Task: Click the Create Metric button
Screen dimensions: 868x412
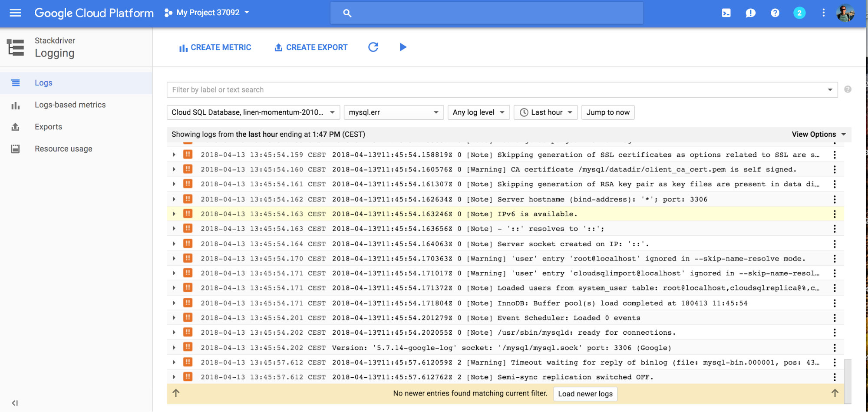Action: 215,47
